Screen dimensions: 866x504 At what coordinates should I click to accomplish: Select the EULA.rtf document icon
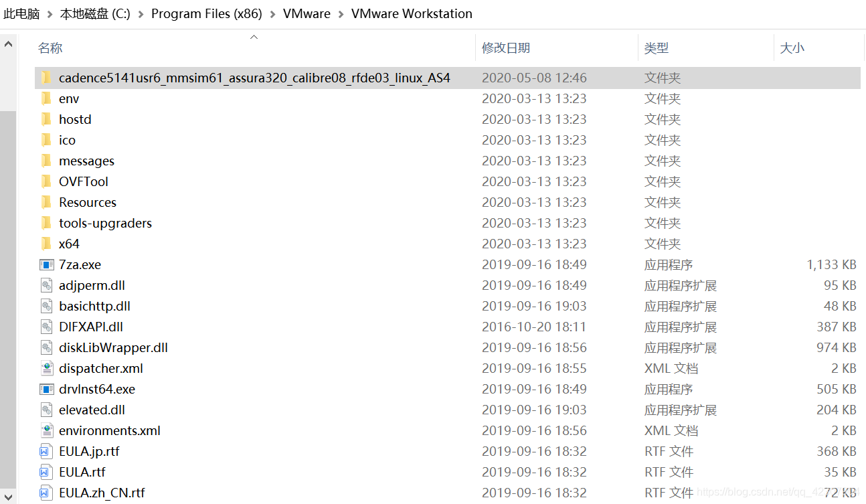pyautogui.click(x=46, y=472)
